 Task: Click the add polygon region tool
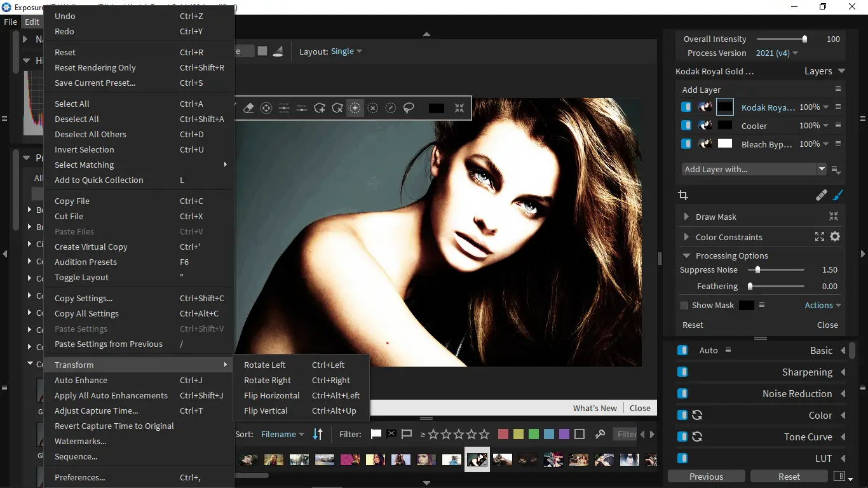[x=320, y=109]
